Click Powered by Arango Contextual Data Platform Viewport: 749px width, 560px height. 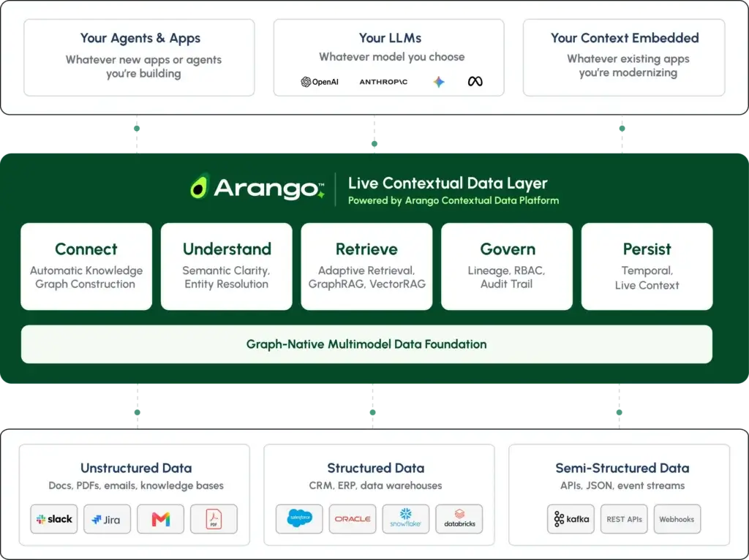coord(453,200)
